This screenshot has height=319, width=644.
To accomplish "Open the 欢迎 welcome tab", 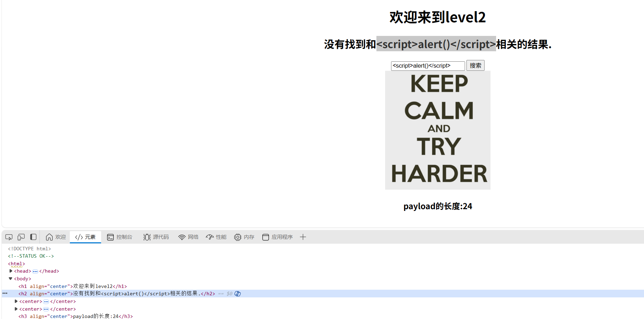I will tap(56, 237).
